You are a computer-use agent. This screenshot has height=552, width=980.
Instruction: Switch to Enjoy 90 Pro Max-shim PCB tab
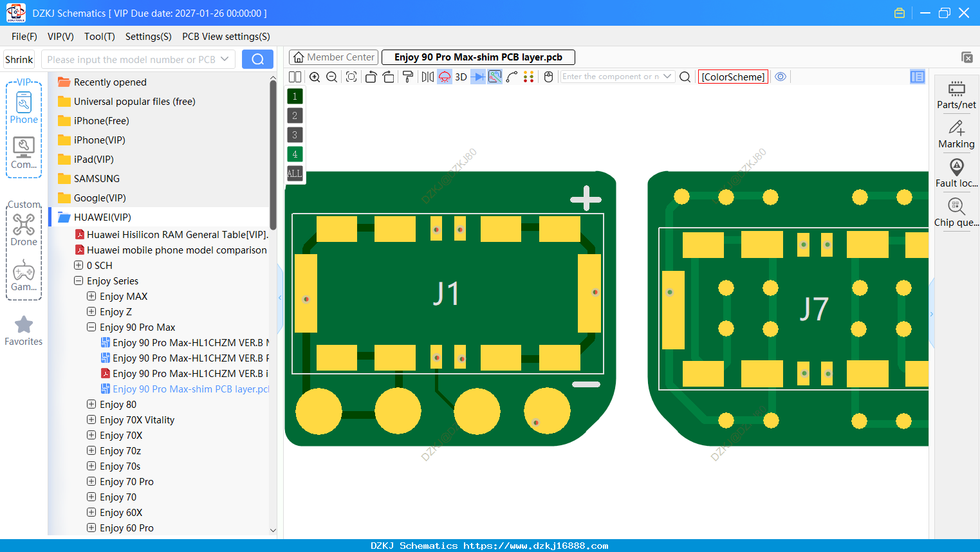478,57
